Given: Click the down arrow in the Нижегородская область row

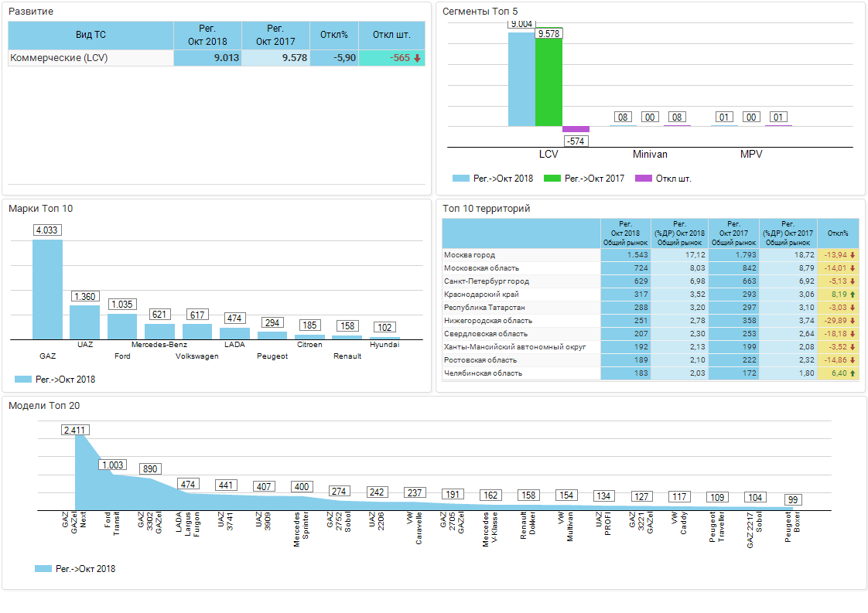Looking at the screenshot, I should 853,321.
